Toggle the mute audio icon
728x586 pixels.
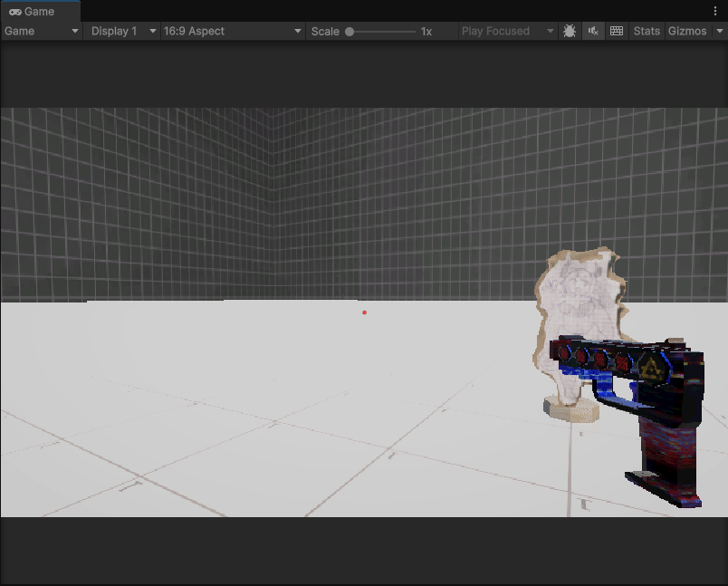(593, 31)
